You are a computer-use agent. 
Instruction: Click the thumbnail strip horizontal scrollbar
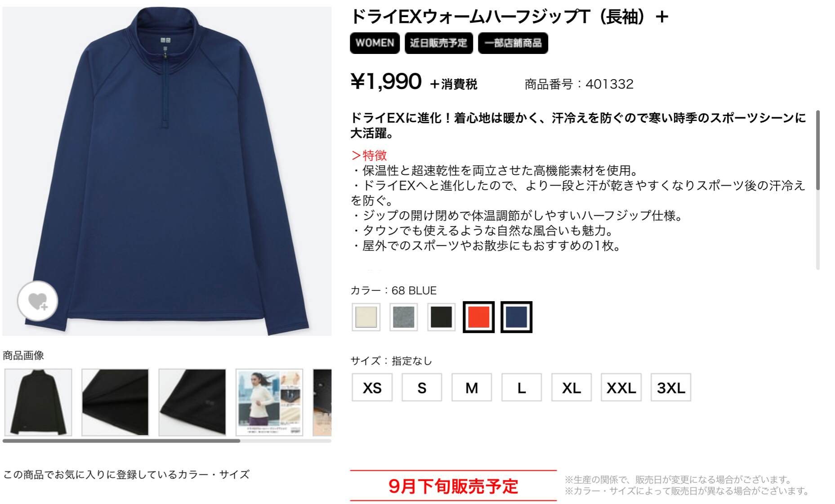pyautogui.click(x=121, y=441)
